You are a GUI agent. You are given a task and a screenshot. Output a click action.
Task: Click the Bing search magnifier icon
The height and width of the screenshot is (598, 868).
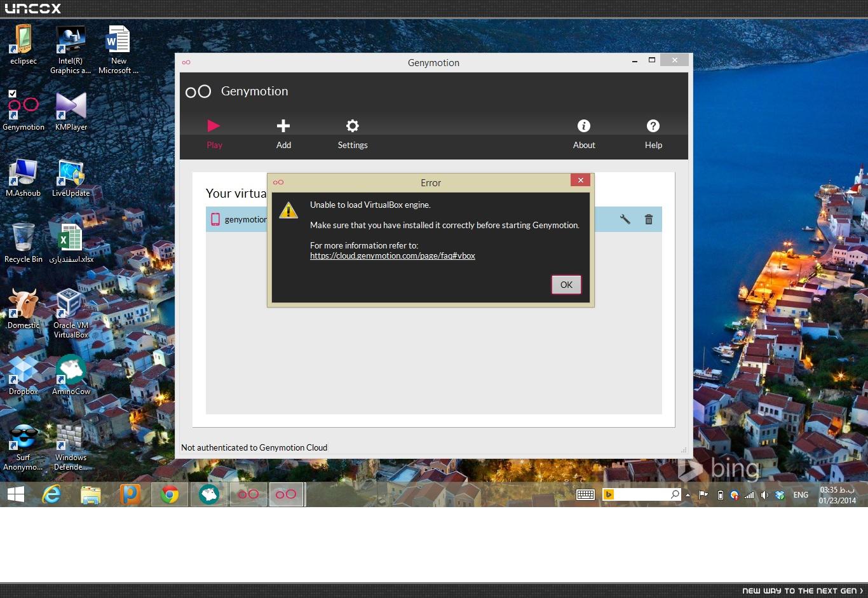tap(675, 494)
